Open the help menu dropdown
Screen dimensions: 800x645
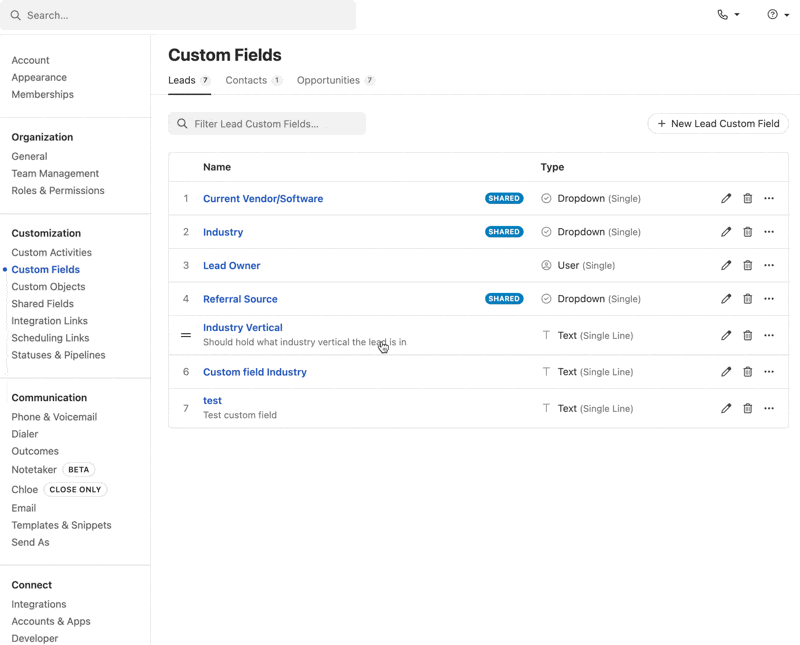click(x=778, y=15)
